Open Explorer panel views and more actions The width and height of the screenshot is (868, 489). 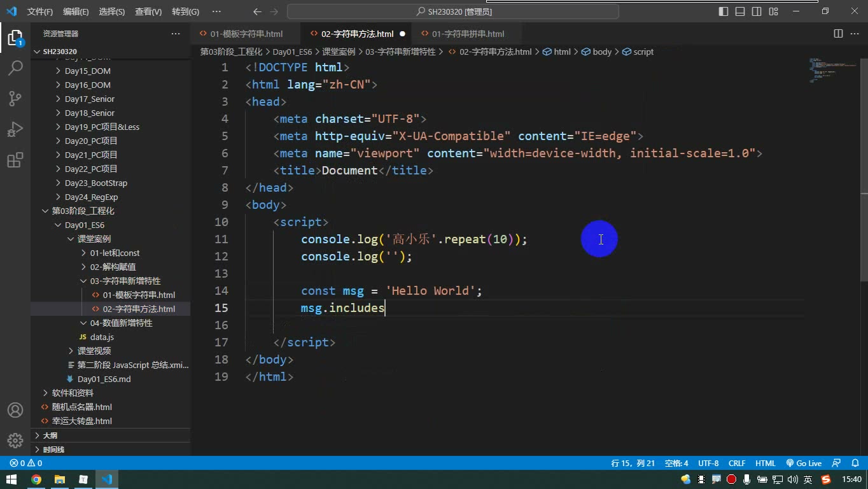coord(176,34)
